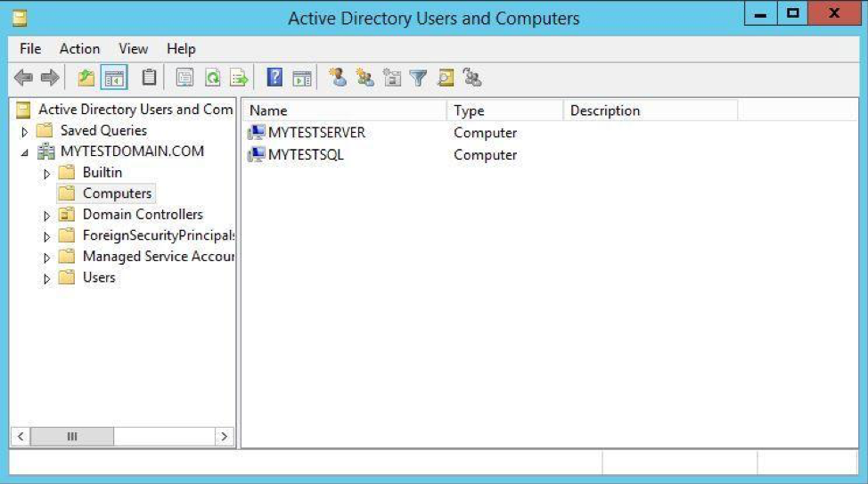Click the Export List toolbar icon
This screenshot has height=484, width=868.
pos(239,78)
